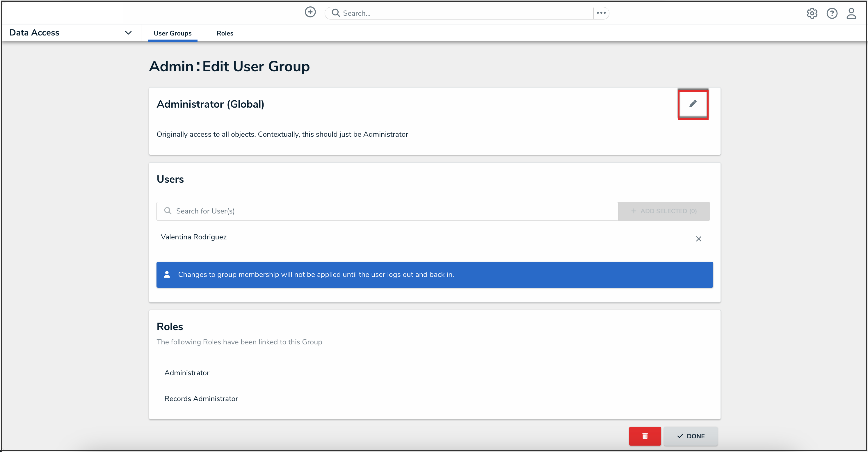Click in the top Search field
The width and height of the screenshot is (868, 452).
click(x=465, y=13)
